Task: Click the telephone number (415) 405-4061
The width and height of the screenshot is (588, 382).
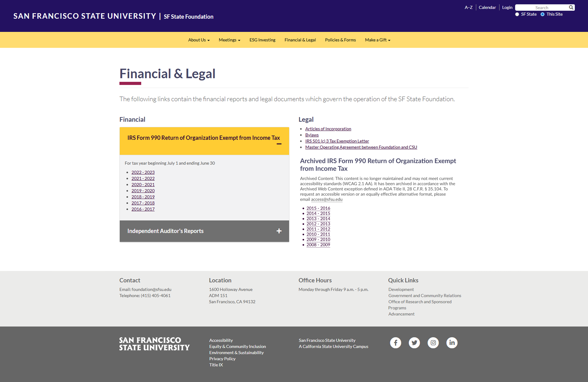Action: (156, 296)
